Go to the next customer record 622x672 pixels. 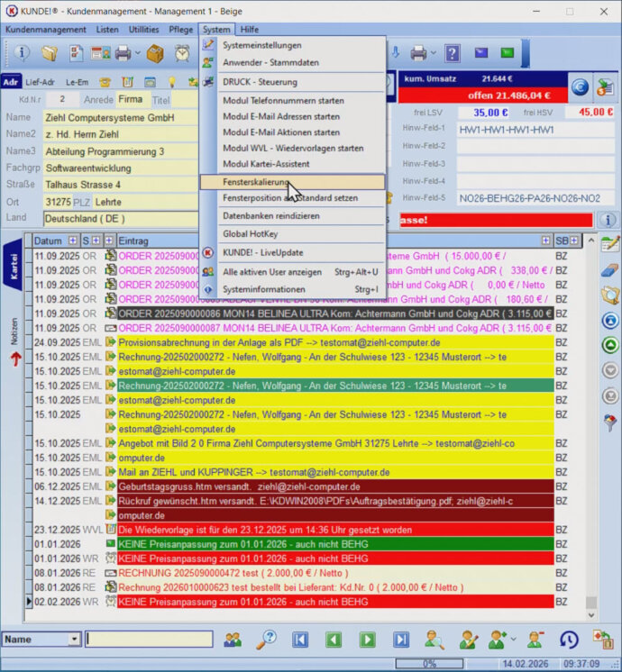[368, 640]
